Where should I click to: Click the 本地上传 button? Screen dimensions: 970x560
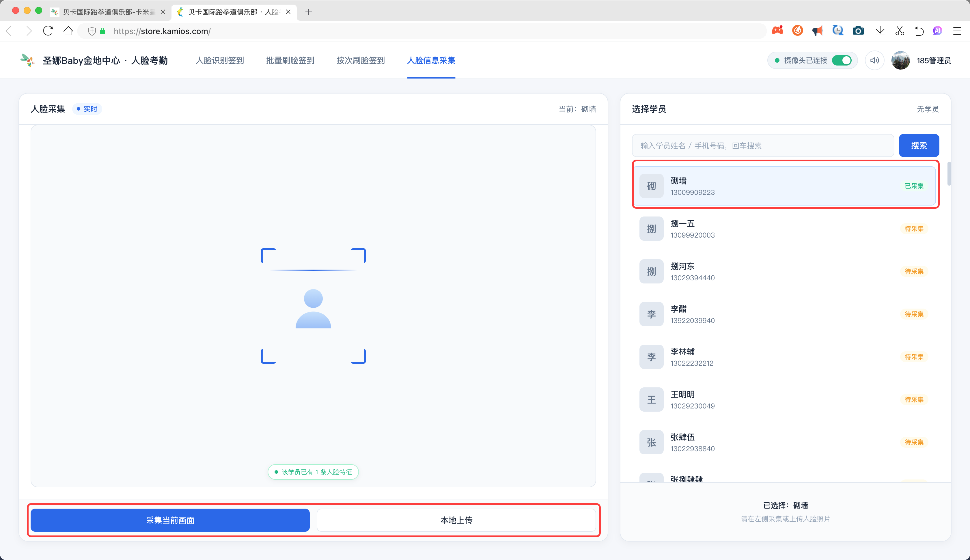(x=456, y=520)
